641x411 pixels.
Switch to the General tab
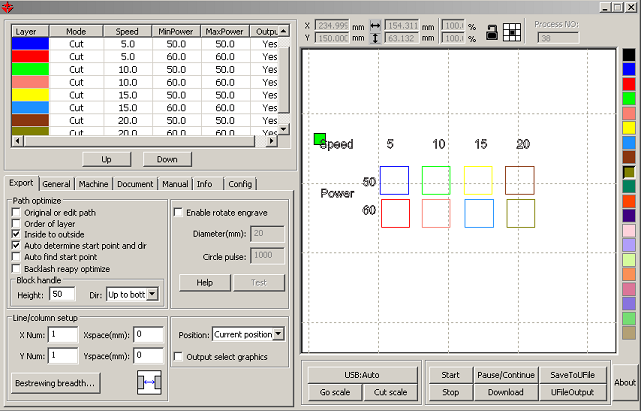pyautogui.click(x=56, y=184)
